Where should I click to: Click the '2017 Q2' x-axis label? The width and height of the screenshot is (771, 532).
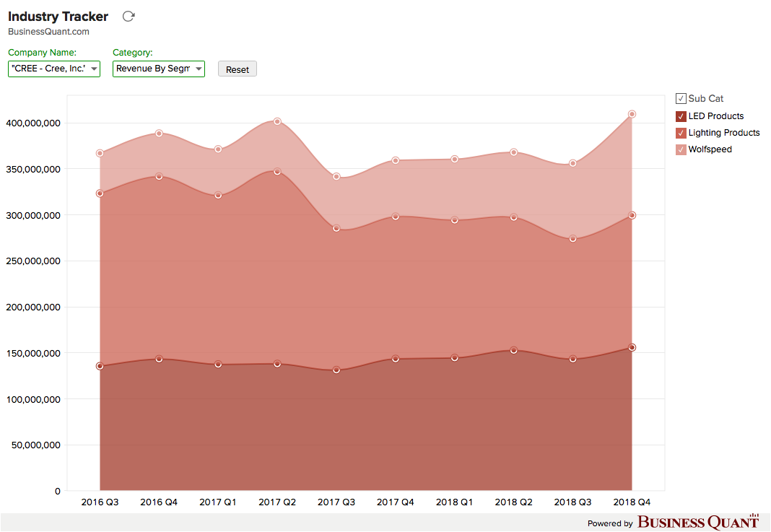click(x=277, y=502)
